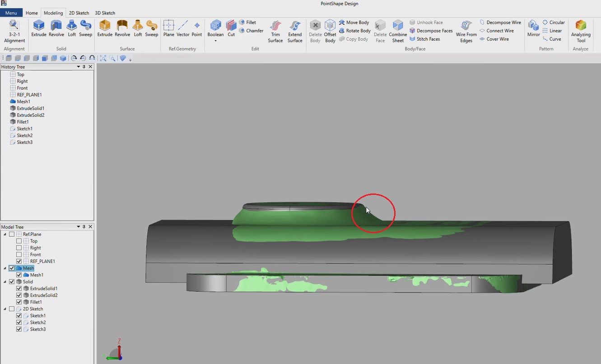The height and width of the screenshot is (364, 601).
Task: Hide Mesh1 via its checkbox
Action: [x=19, y=275]
